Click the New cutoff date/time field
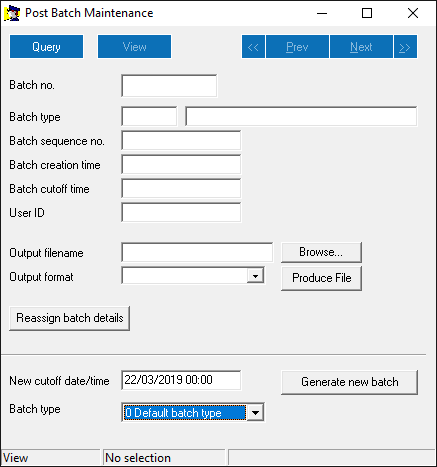437x467 pixels. [x=181, y=380]
